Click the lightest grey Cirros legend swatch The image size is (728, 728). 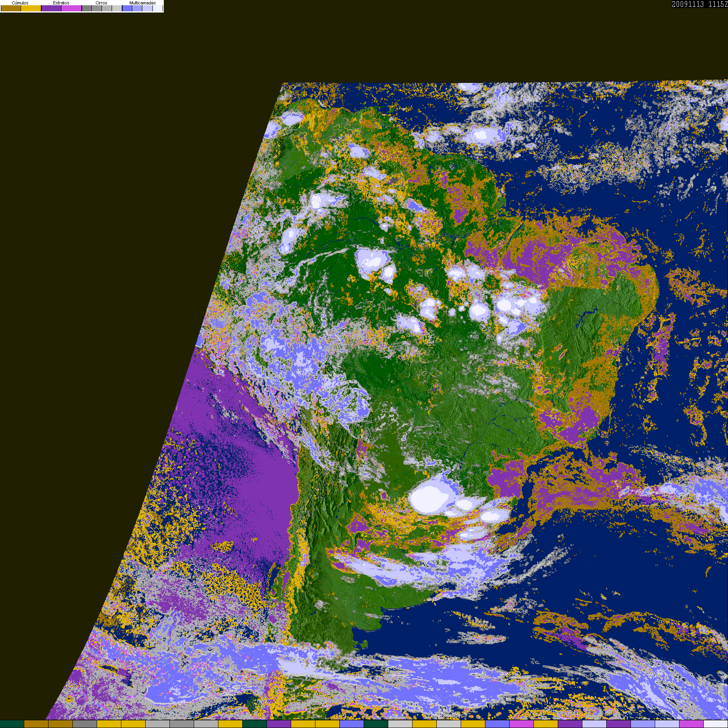click(117, 8)
